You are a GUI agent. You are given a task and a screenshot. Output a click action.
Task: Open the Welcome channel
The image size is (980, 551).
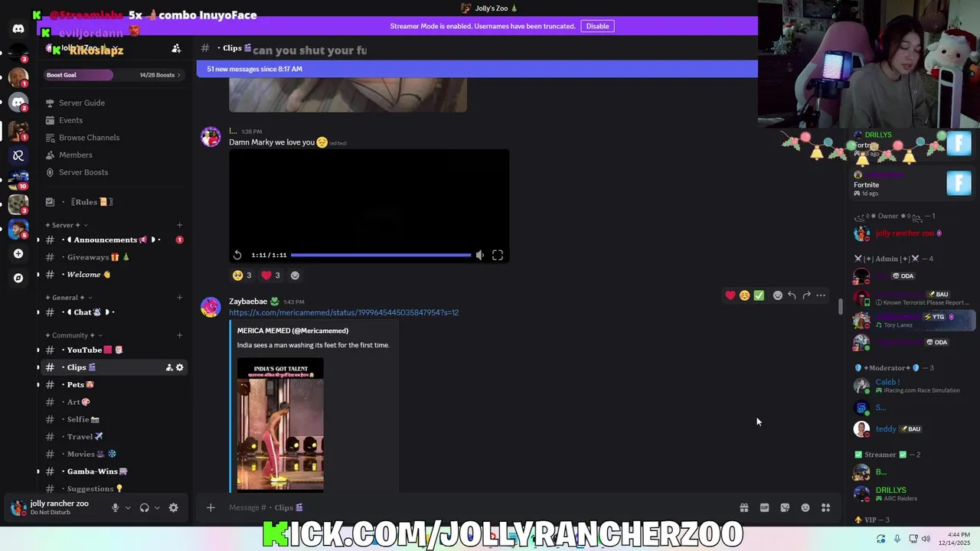(115, 275)
